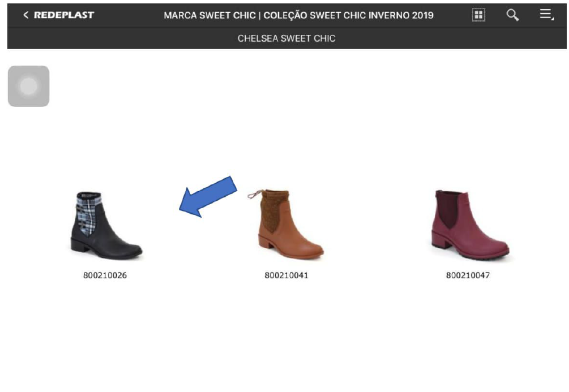
Task: Tap the REDEPLAST logo text
Action: click(64, 15)
